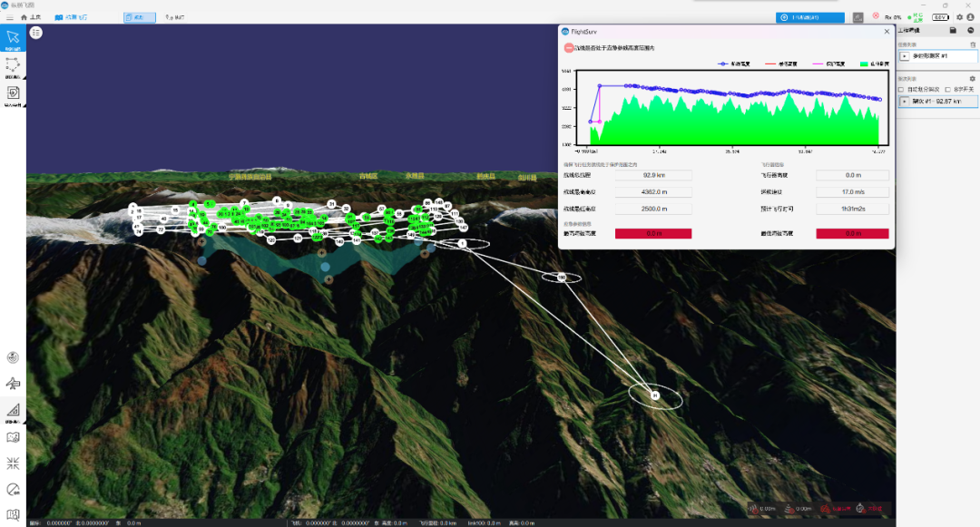The height and width of the screenshot is (527, 980).
Task: Go to the home page tab
Action: coord(31,17)
